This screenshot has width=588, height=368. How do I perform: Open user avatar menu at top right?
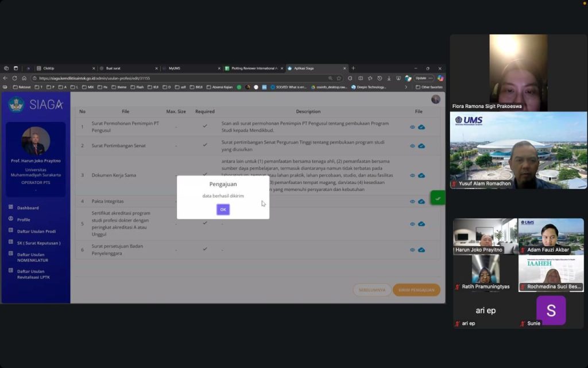point(436,99)
